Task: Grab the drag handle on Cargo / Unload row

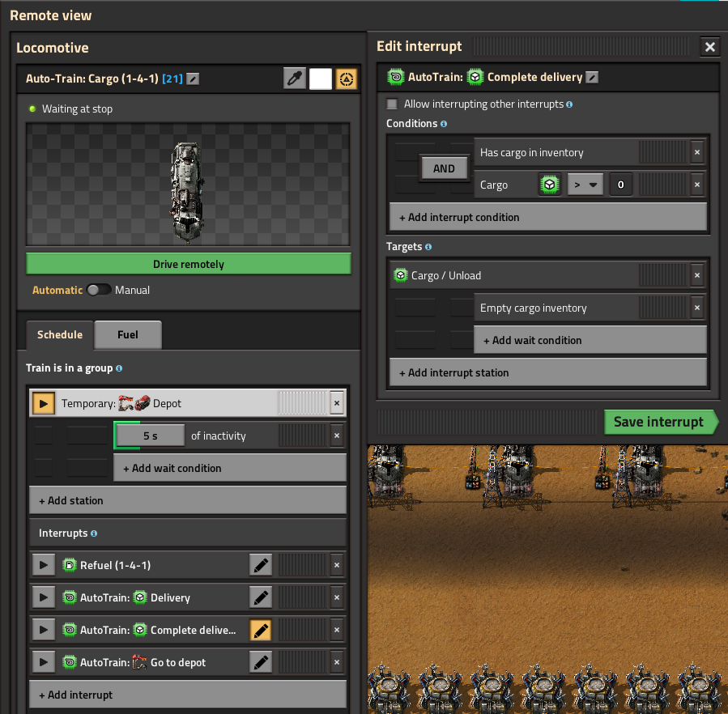Action: coord(662,275)
